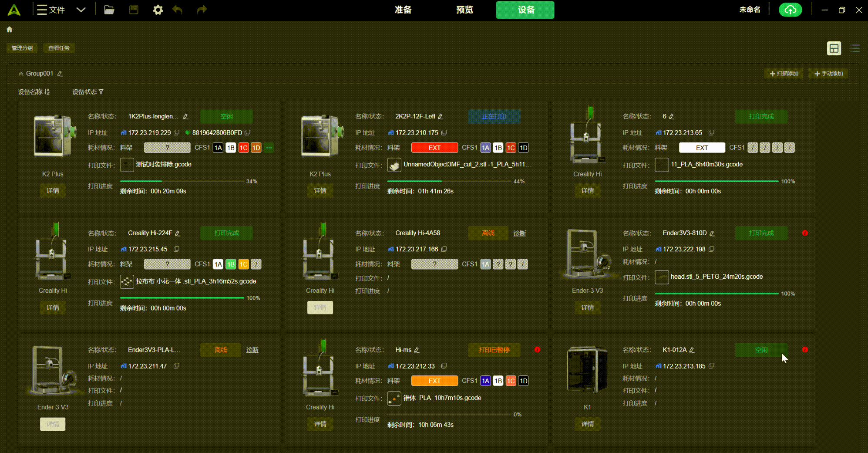Expand more filament slots on 1K2Plus-lenglen
The height and width of the screenshot is (453, 868).
269,148
